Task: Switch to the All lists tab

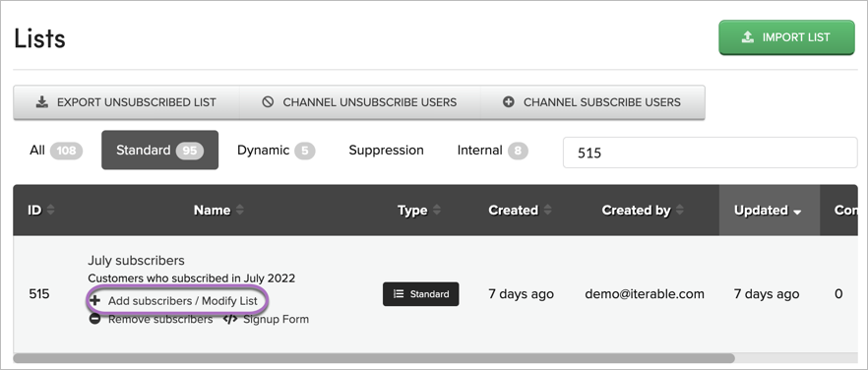Action: 56,151
